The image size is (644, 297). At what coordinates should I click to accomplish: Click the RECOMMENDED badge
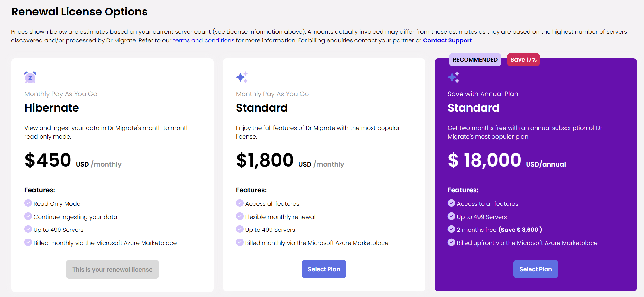475,60
